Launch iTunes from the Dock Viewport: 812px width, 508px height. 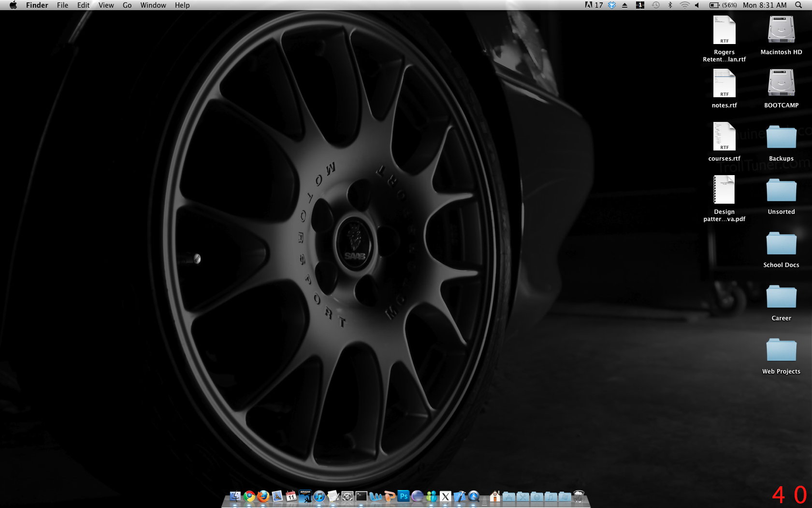[319, 496]
